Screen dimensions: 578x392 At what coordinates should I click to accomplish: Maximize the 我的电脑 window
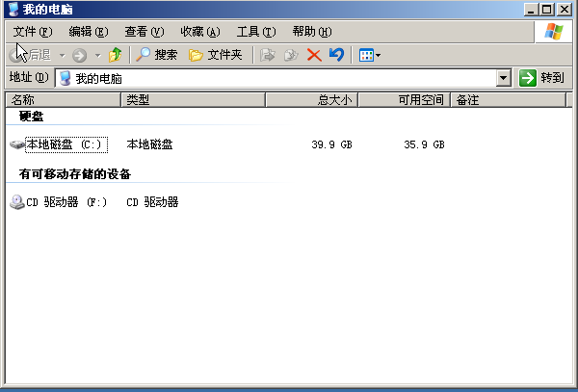click(x=547, y=10)
